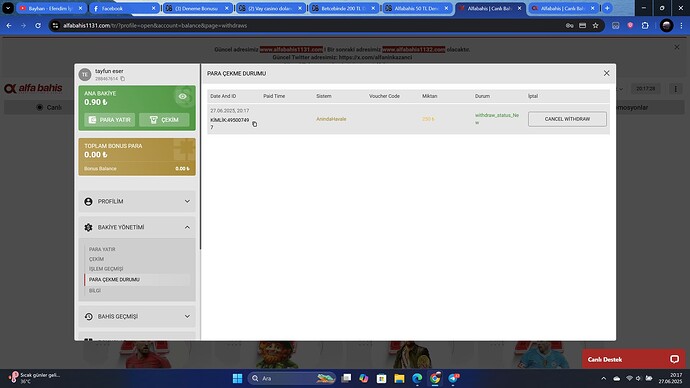Go back in the browser
690x388 pixels.
tap(9, 26)
